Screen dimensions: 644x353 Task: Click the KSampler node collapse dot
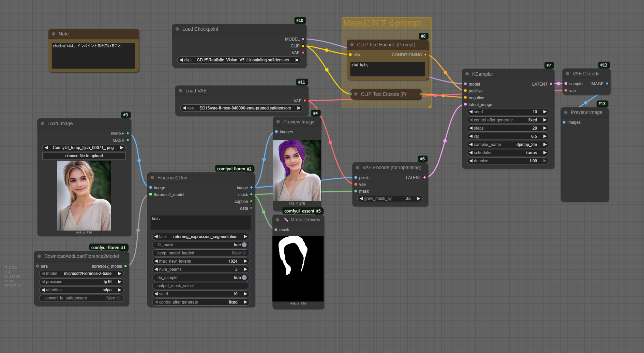pos(467,74)
